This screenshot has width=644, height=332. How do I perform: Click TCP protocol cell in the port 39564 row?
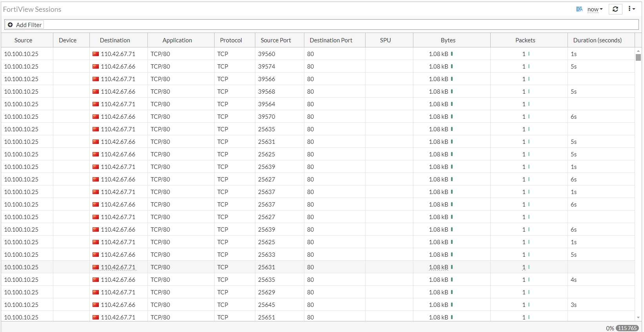223,104
